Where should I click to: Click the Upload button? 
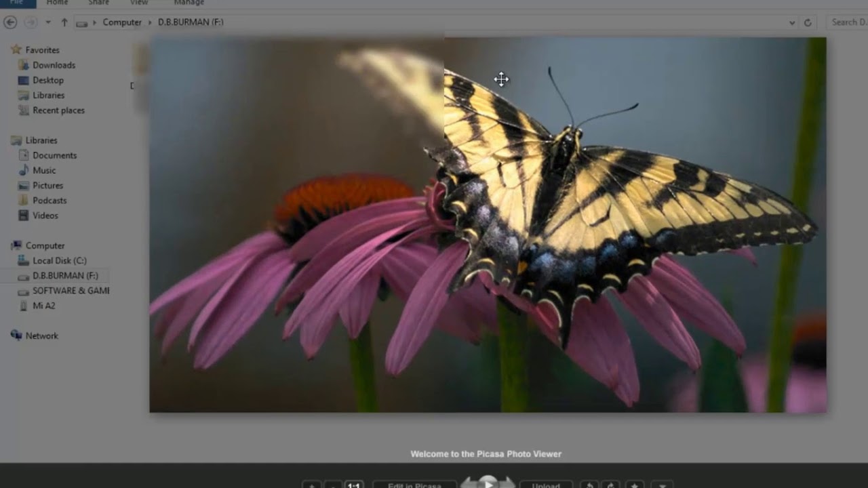[x=546, y=485]
